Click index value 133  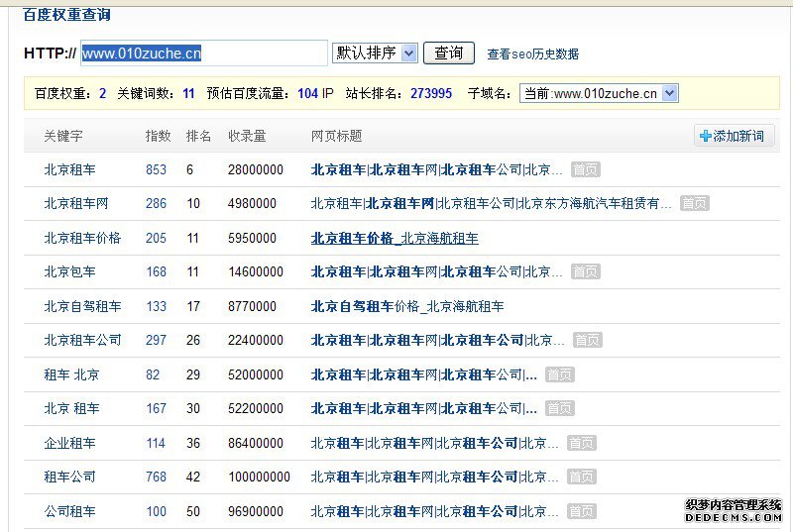(156, 306)
